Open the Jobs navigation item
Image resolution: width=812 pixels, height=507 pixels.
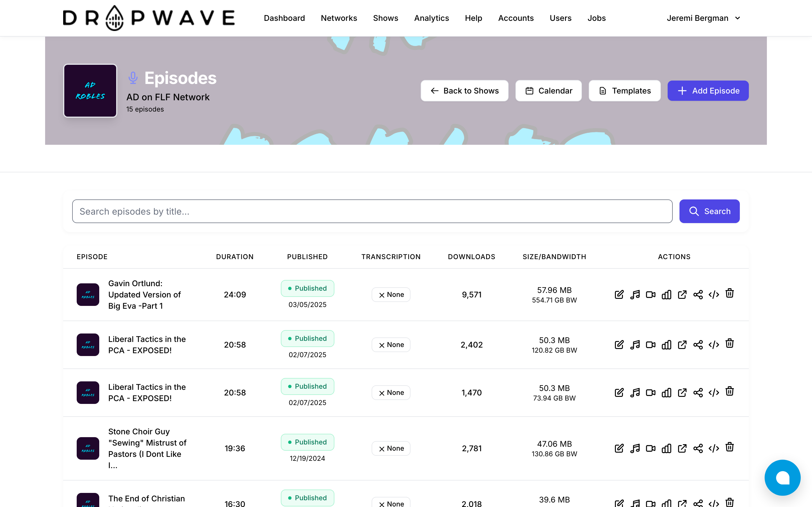point(596,18)
